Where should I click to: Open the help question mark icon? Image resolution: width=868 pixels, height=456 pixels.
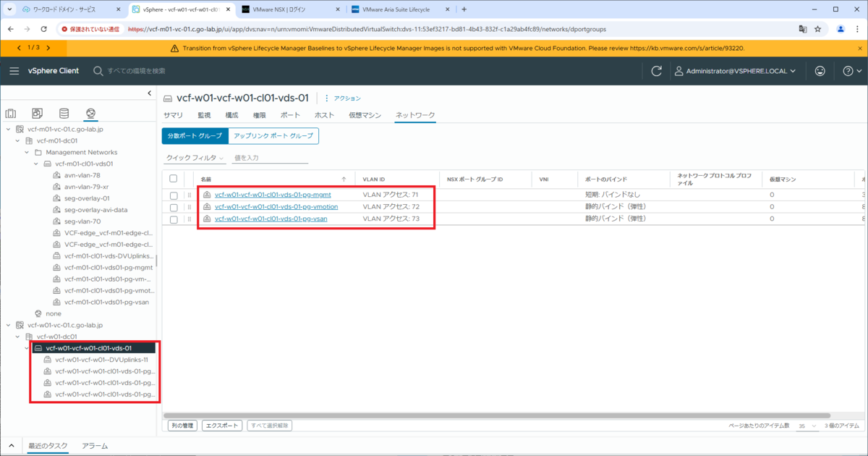pos(848,71)
